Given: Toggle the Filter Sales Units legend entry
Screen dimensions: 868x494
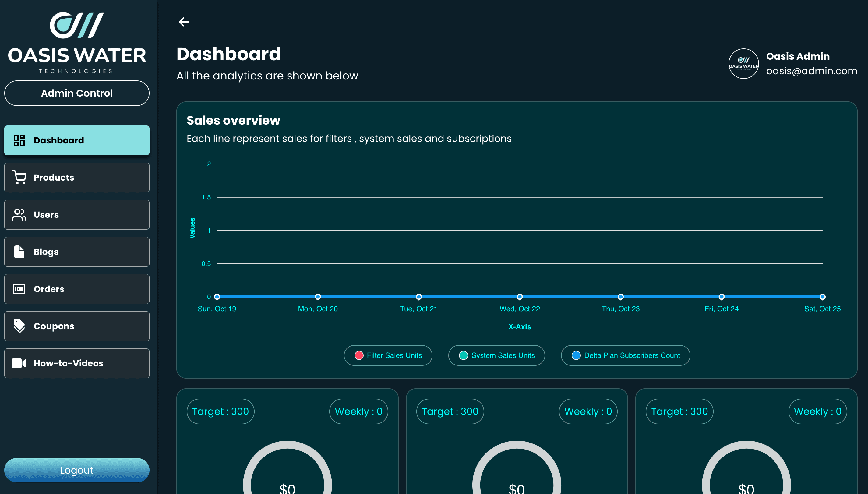Looking at the screenshot, I should click(388, 355).
